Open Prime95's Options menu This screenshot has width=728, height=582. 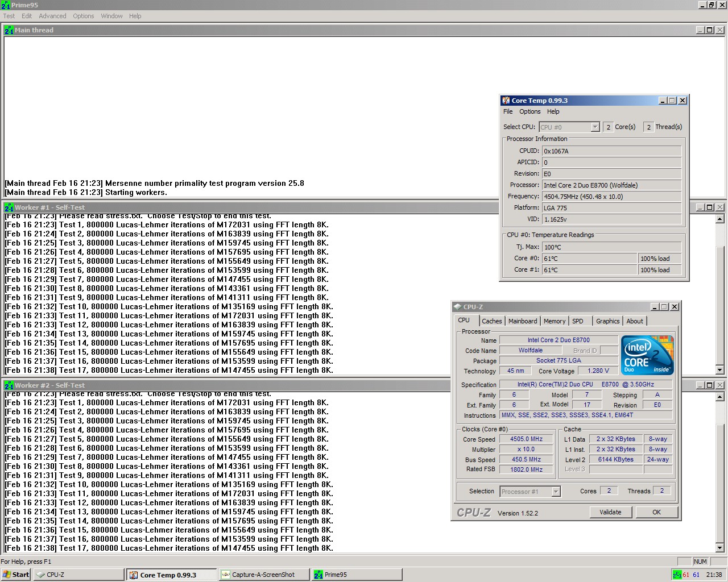click(x=84, y=16)
